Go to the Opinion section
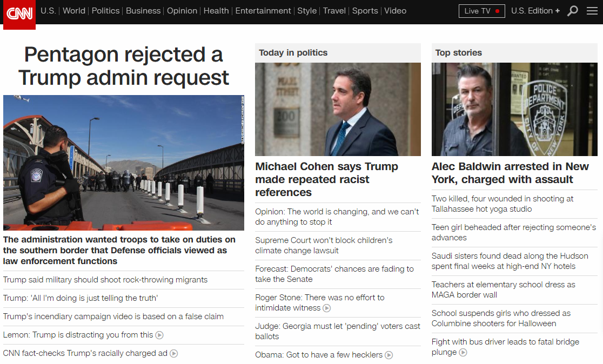This screenshot has height=364, width=603. [182, 11]
